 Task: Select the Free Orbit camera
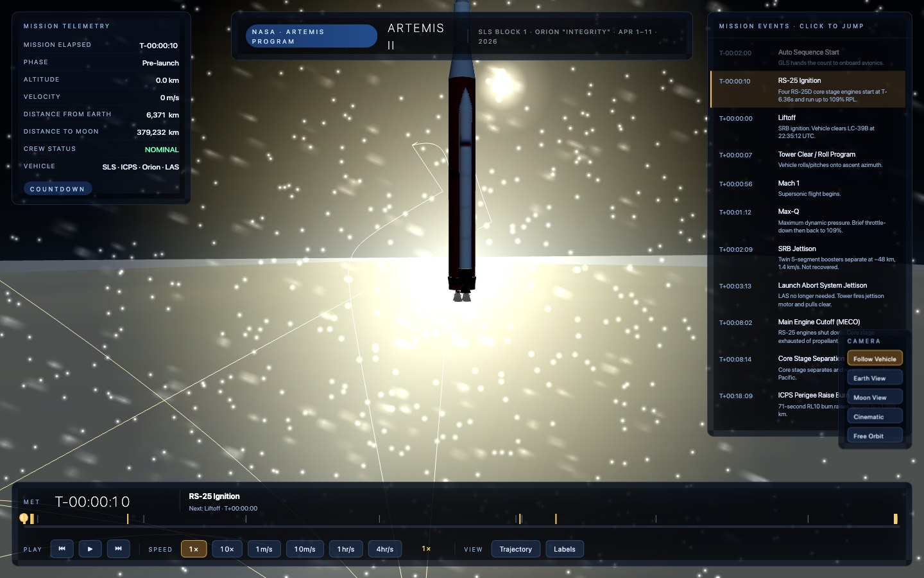pos(875,435)
